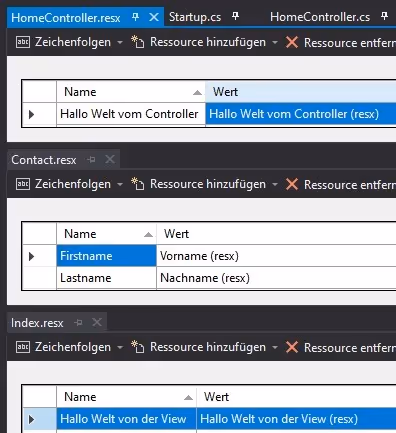
Task: Click Wert column header in Index.resx grid
Action: click(296, 397)
